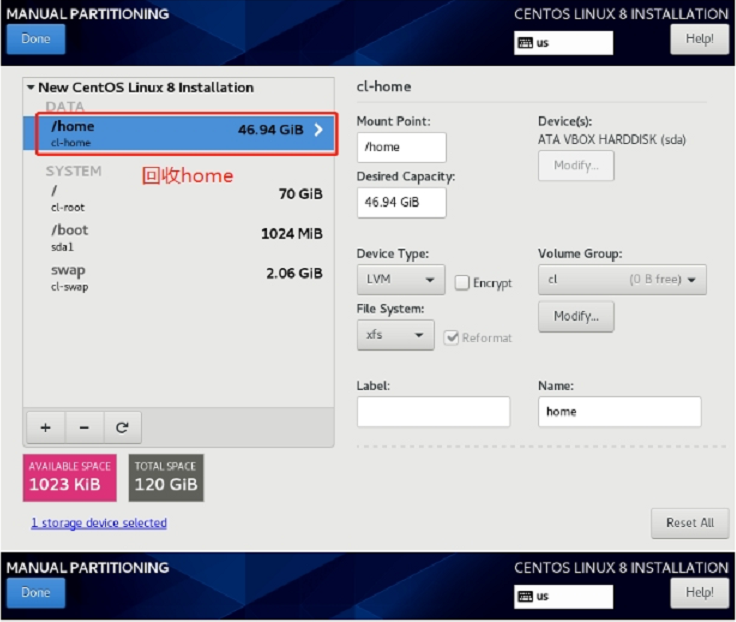
Task: Click bottom us keyboard layout selector
Action: pyautogui.click(x=563, y=596)
